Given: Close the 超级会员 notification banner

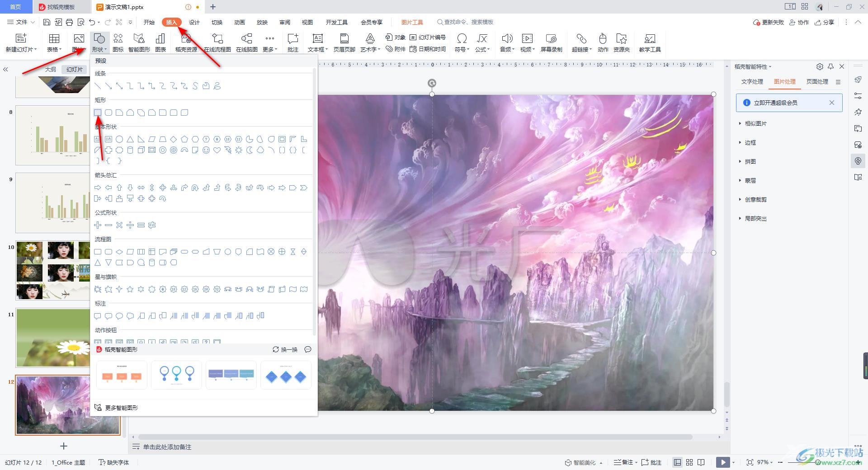Looking at the screenshot, I should [x=831, y=103].
